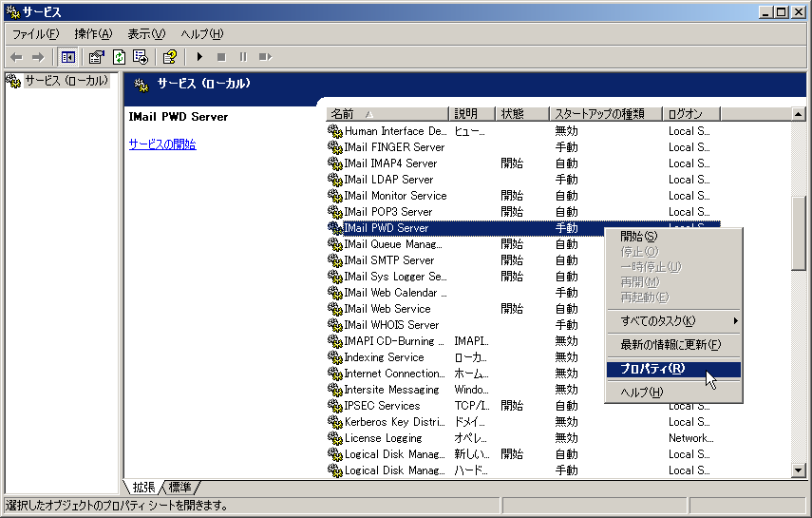Click the サービスの開始 link
Viewport: 812px width, 518px height.
click(x=162, y=144)
